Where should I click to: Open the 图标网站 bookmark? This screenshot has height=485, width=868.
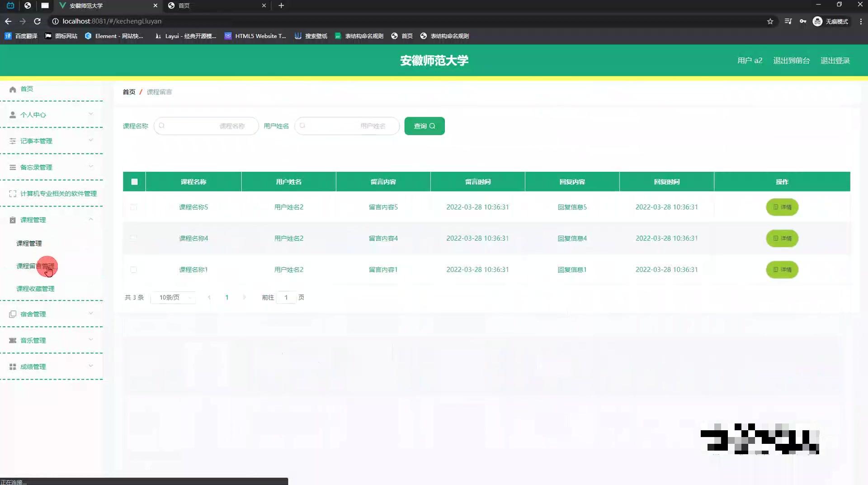(61, 36)
